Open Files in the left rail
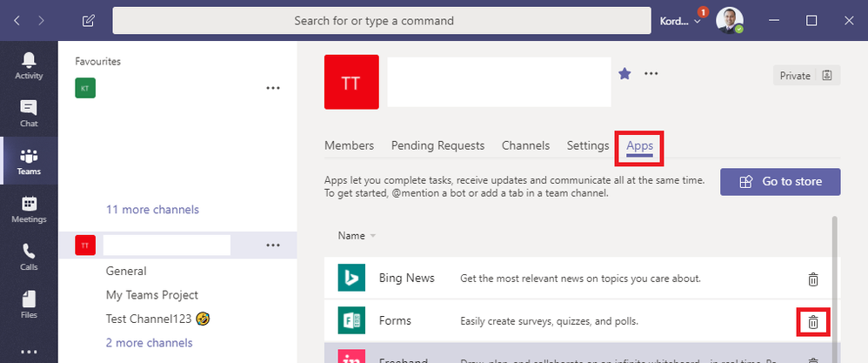 [x=29, y=305]
